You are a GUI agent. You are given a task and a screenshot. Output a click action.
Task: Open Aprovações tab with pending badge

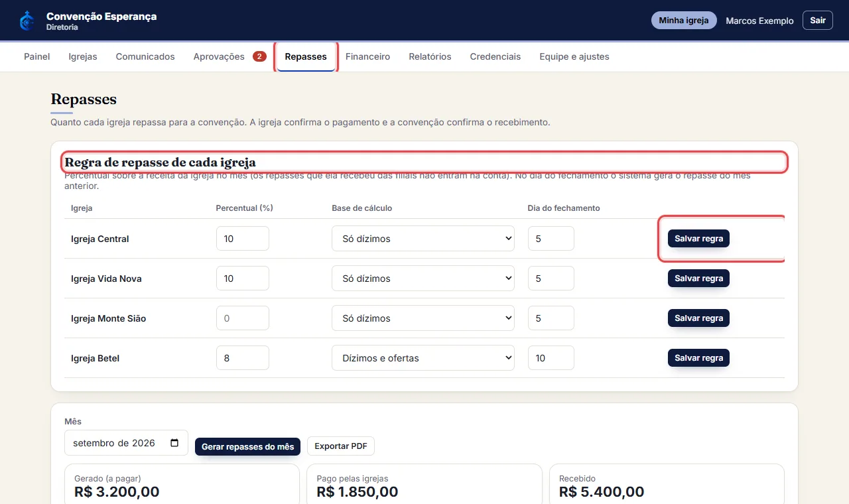[x=229, y=56]
